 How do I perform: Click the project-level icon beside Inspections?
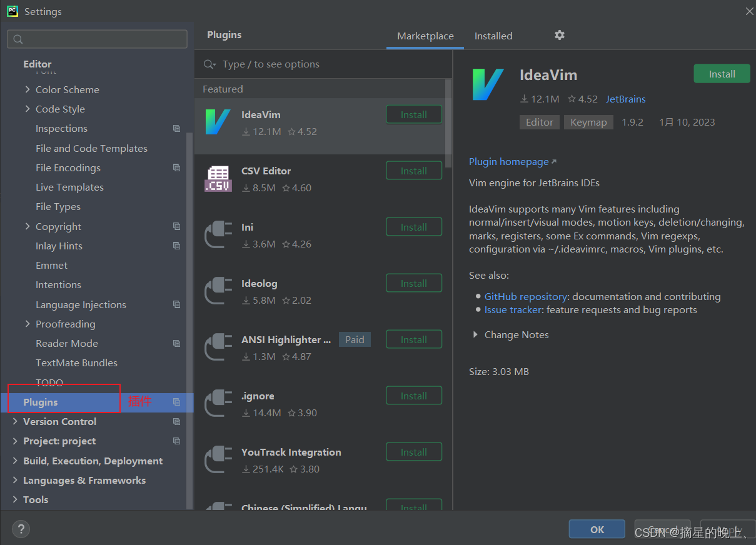pos(176,128)
